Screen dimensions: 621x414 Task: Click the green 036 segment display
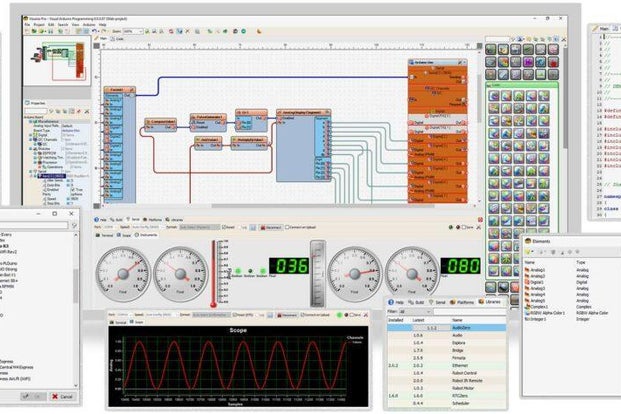point(289,266)
